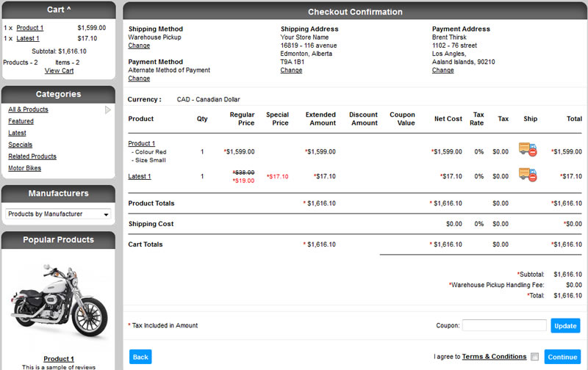The height and width of the screenshot is (370, 588).
Task: Click the CAD - Canadian Dollar currency text
Action: [209, 100]
